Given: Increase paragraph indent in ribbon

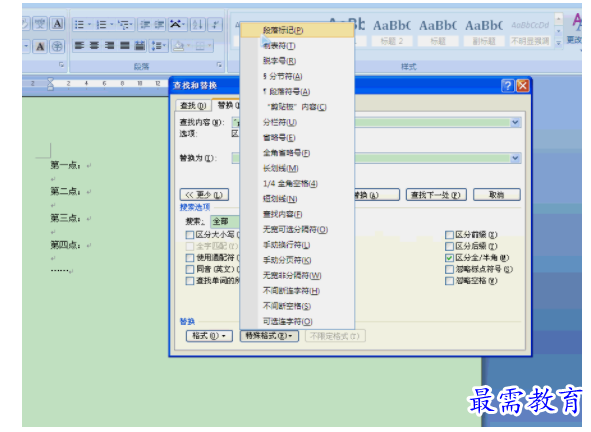Looking at the screenshot, I should pyautogui.click(x=159, y=25).
